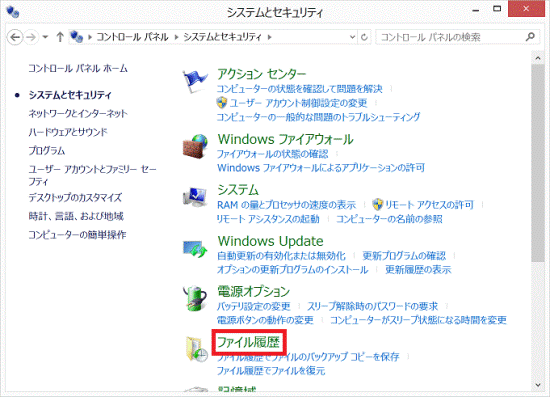
Task: Expand breadcrumb arrow before コントロール パネル
Action: click(90, 37)
